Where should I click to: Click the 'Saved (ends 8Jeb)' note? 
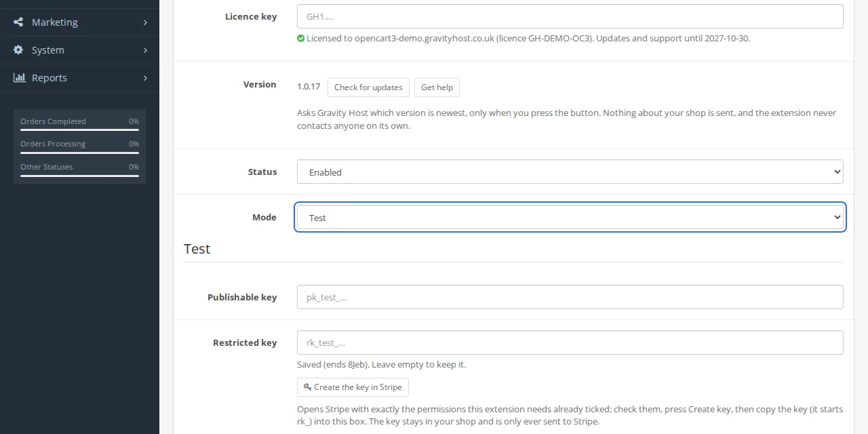pos(381,365)
